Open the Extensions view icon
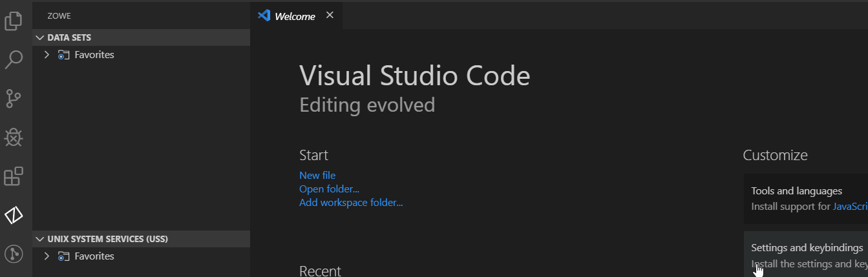868x277 pixels. pyautogui.click(x=14, y=176)
